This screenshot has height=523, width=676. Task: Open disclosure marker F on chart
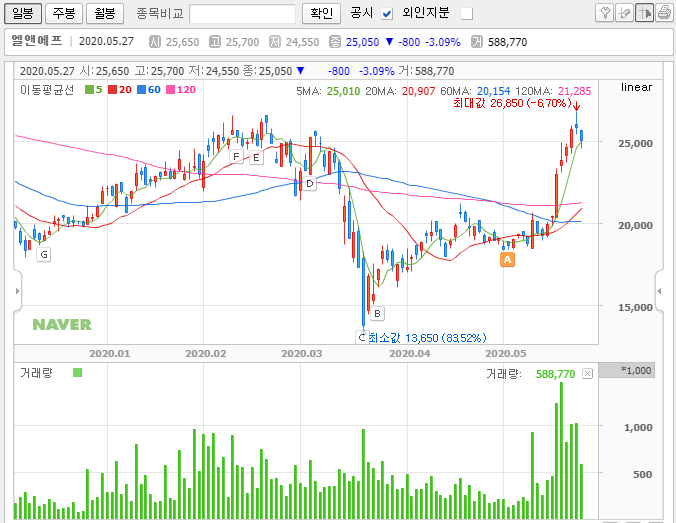tap(236, 157)
